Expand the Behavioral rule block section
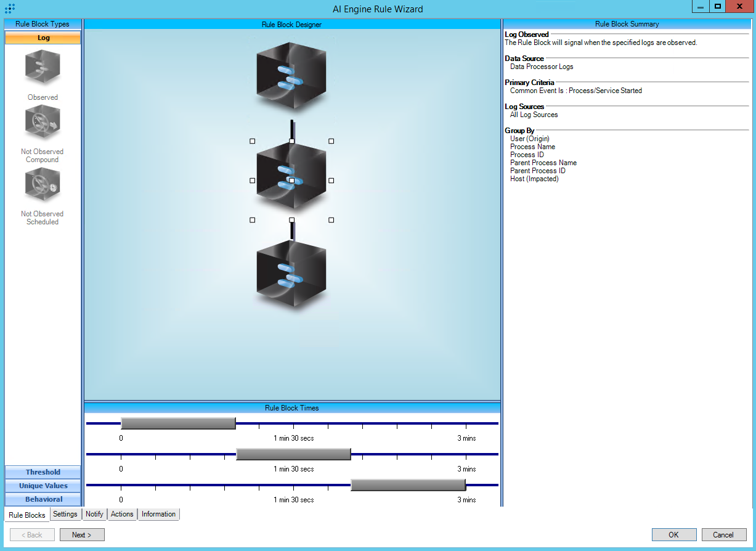The image size is (756, 551). coord(43,499)
